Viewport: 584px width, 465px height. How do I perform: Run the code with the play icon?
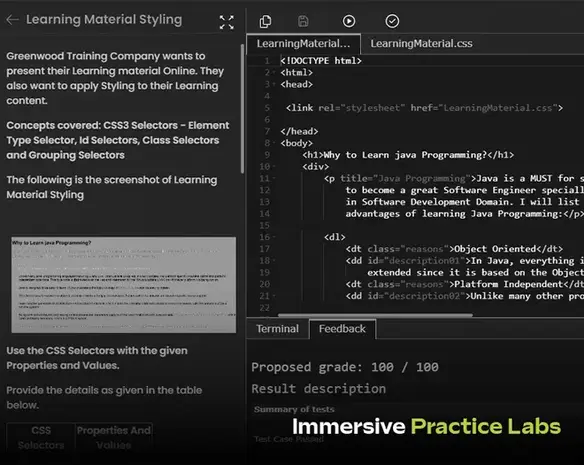[349, 21]
